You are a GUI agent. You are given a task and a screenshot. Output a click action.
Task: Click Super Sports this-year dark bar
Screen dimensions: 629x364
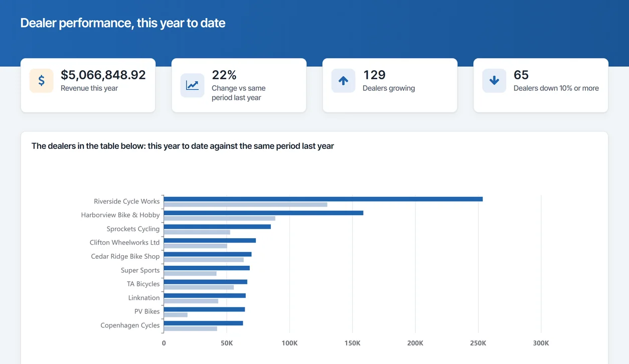tap(207, 268)
